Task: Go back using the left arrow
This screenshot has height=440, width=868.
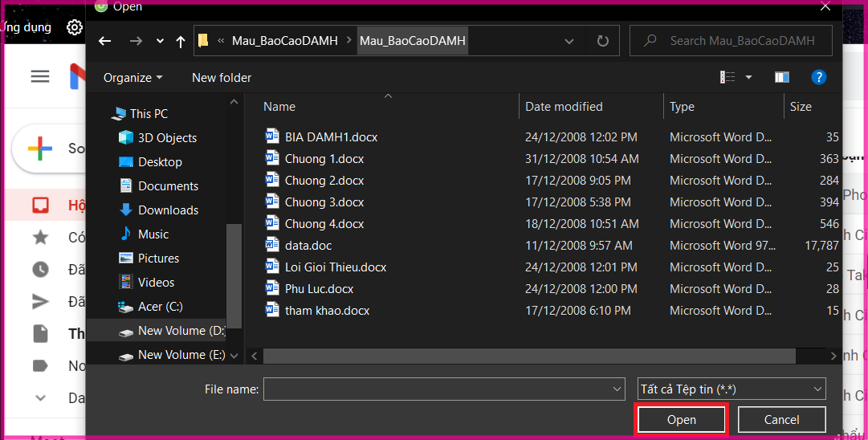Action: pyautogui.click(x=104, y=41)
